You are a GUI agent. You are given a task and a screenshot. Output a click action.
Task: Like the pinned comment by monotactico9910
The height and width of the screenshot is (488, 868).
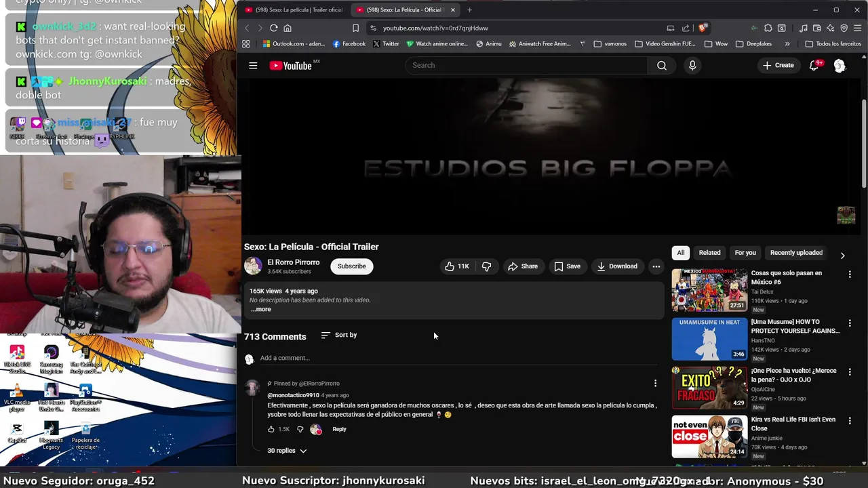tap(271, 429)
